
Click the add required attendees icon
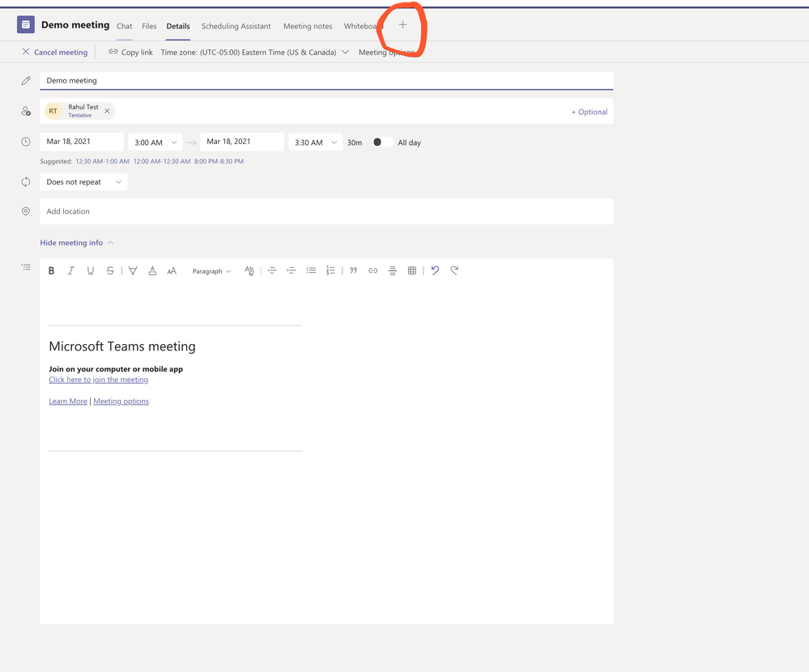point(26,111)
